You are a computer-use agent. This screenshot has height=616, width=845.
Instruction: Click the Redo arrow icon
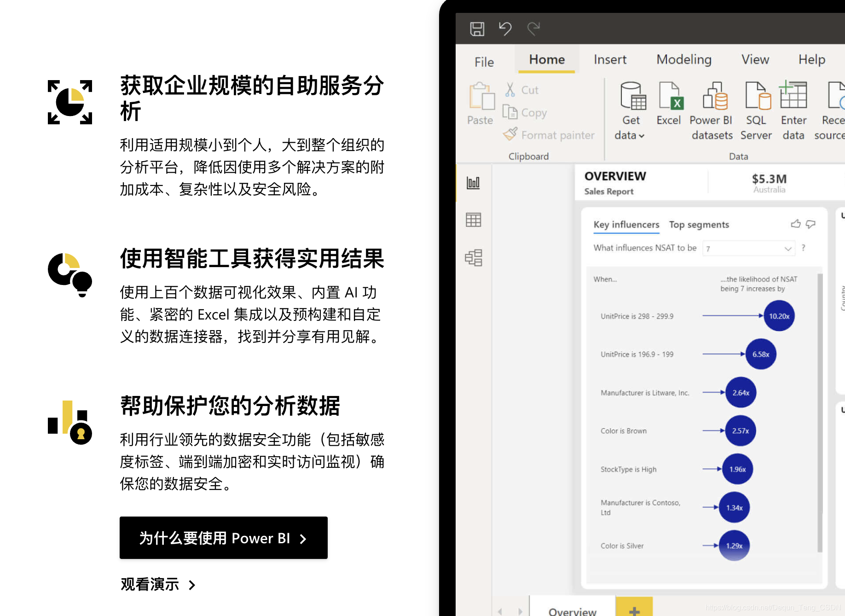533,29
